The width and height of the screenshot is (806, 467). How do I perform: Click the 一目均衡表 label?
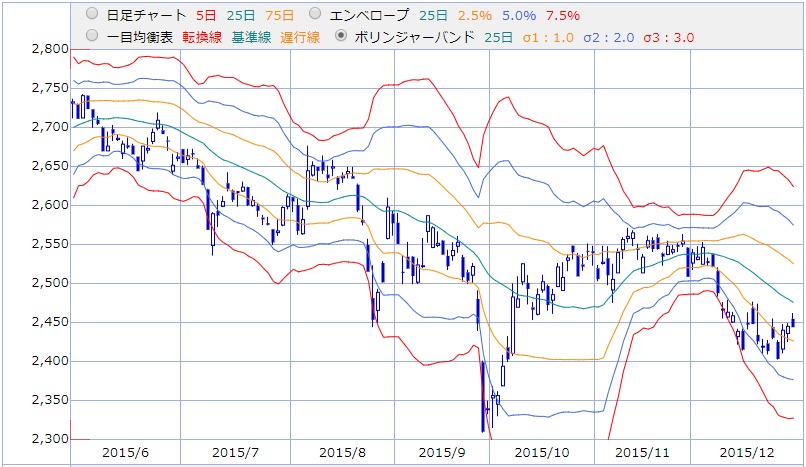click(140, 38)
